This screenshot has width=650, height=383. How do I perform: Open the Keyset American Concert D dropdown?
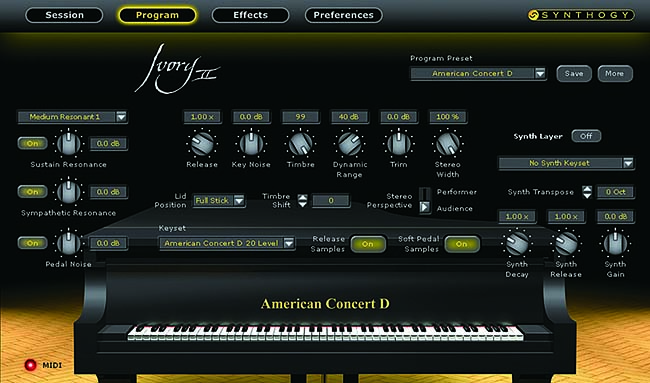point(227,243)
